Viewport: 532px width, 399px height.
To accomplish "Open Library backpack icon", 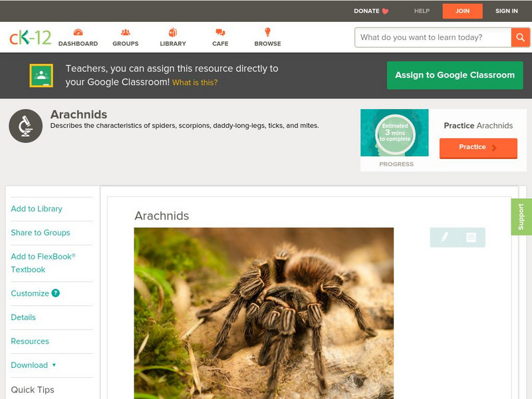I will 173,33.
